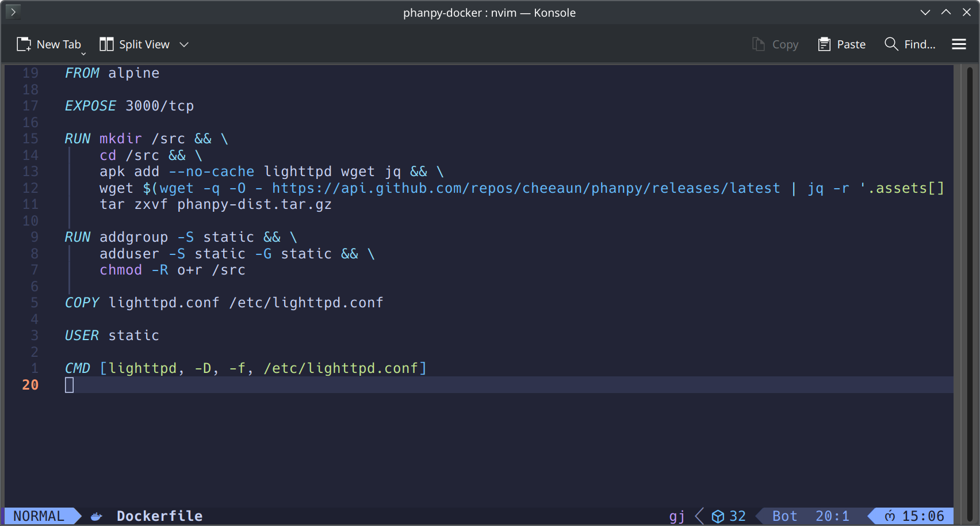This screenshot has height=526, width=980.
Task: Click the chmod command
Action: [121, 270]
